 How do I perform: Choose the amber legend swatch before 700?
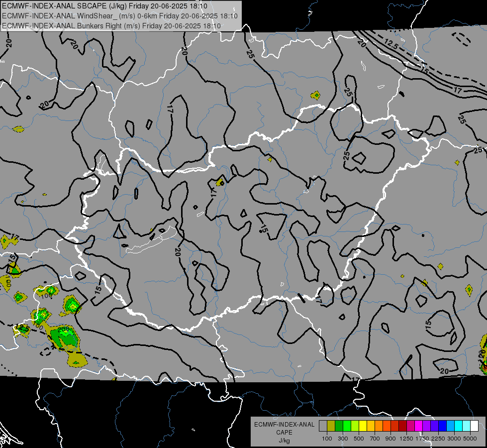click(x=371, y=426)
